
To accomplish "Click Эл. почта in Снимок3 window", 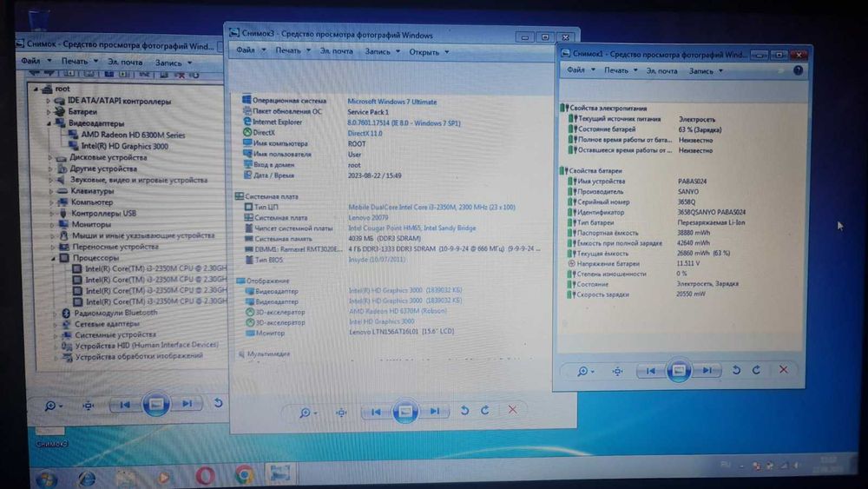I will tap(336, 51).
